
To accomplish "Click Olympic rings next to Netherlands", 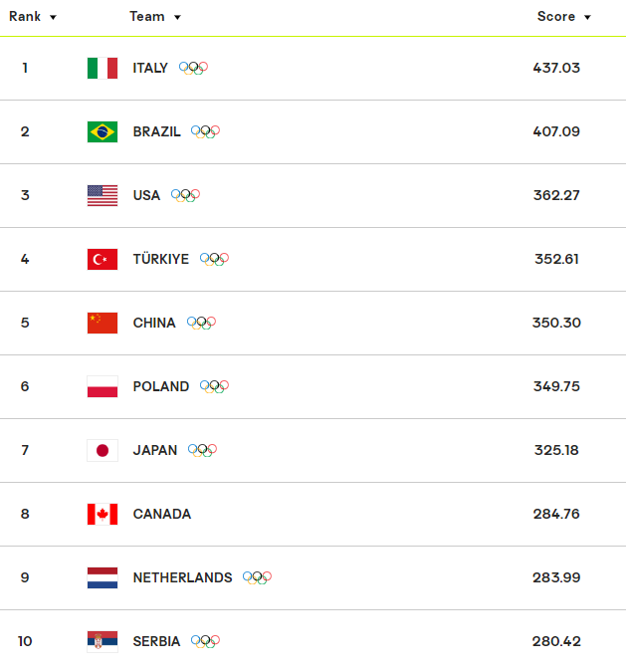I will (257, 577).
